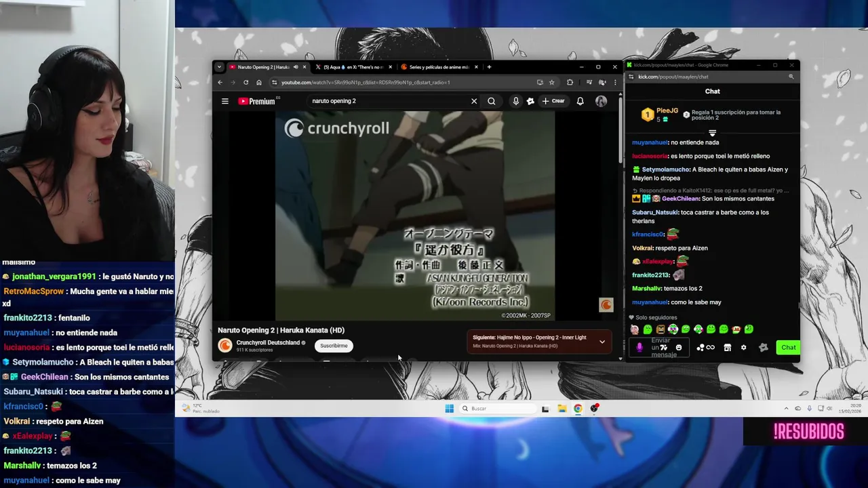This screenshot has height=488, width=868.
Task: Open Chrome icon on Windows taskbar
Action: pyautogui.click(x=578, y=409)
